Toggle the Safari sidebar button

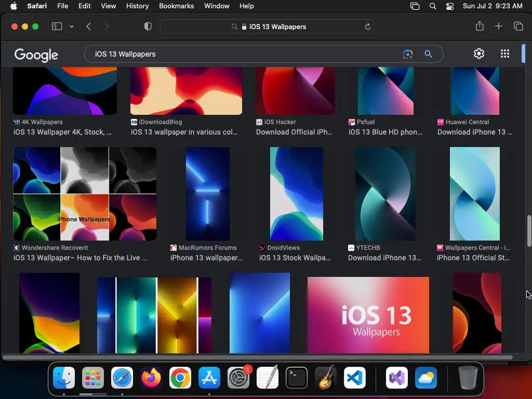tap(57, 26)
